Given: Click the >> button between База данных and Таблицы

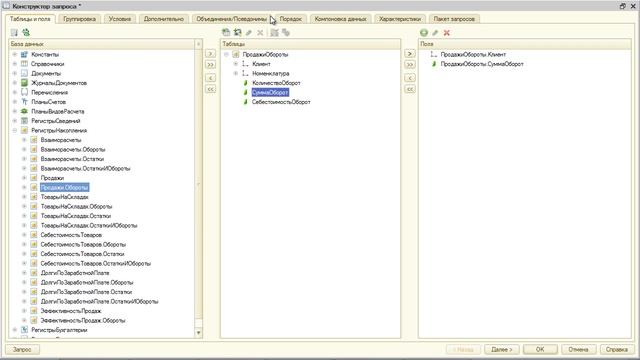Looking at the screenshot, I should pos(210,64).
